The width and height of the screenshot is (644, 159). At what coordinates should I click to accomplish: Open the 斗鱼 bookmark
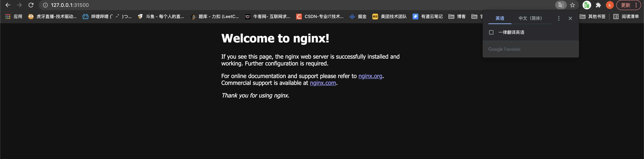click(x=161, y=17)
